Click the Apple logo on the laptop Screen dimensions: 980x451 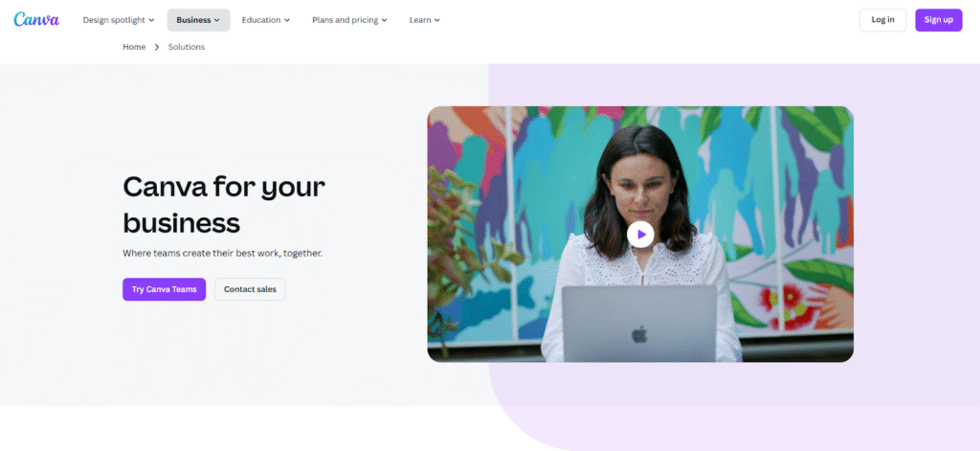[x=638, y=334]
